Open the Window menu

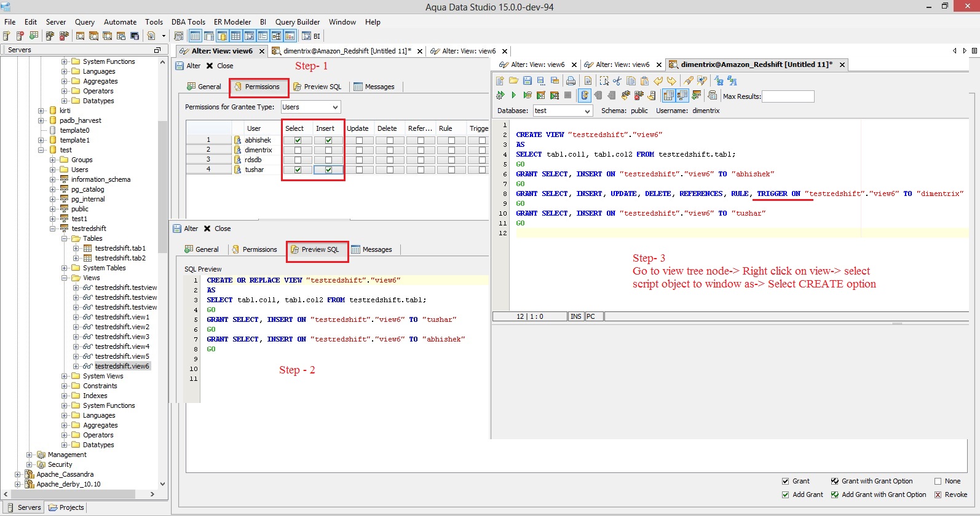click(x=342, y=22)
